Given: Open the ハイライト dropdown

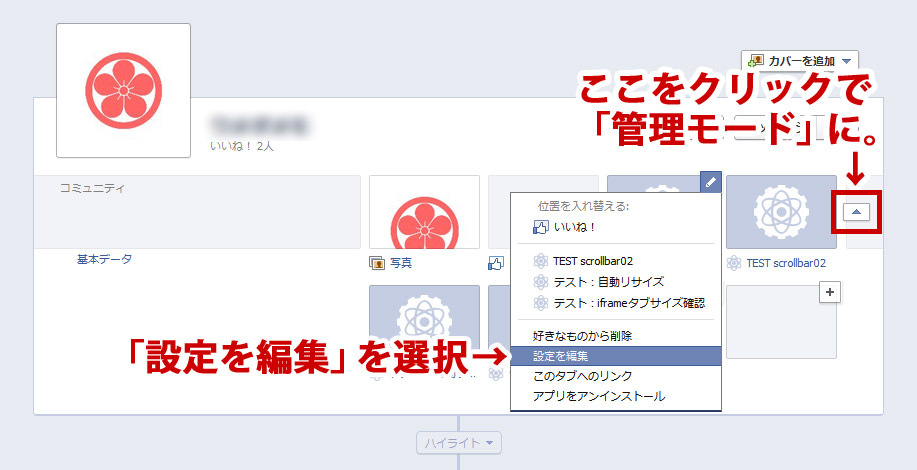Looking at the screenshot, I should pyautogui.click(x=459, y=443).
